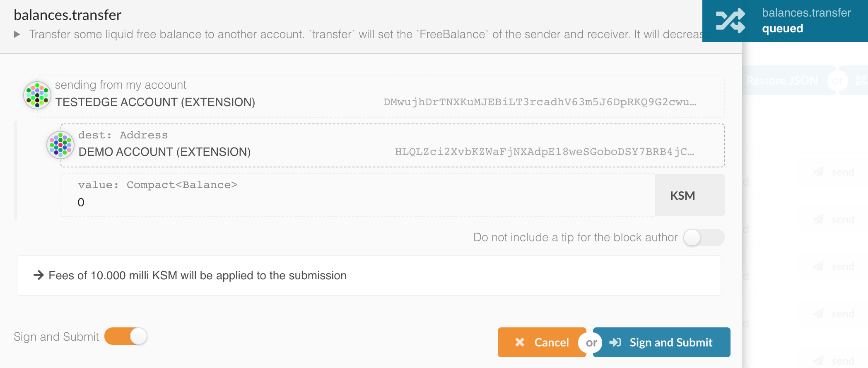Click the faded Restore JSON button

[783, 80]
